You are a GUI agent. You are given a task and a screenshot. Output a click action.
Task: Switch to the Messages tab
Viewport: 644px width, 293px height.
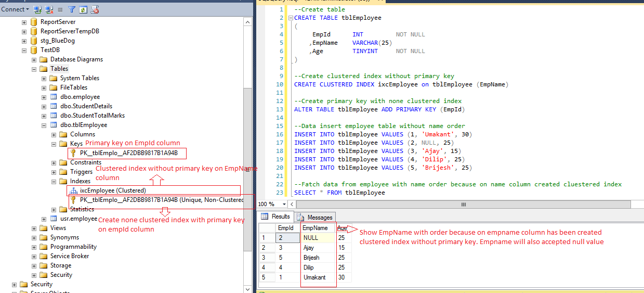pyautogui.click(x=314, y=217)
